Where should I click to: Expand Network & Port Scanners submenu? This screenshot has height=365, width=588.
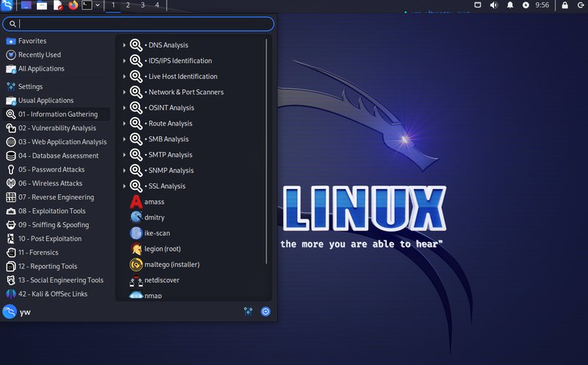click(184, 92)
